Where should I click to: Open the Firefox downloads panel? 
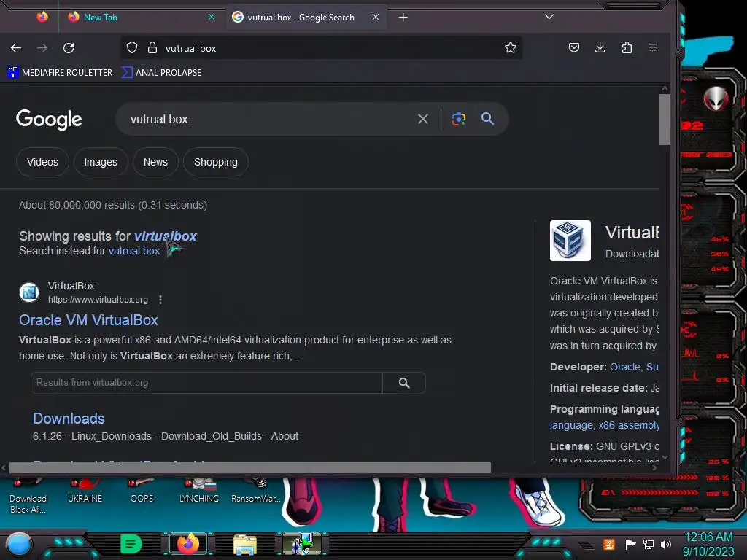tap(600, 47)
